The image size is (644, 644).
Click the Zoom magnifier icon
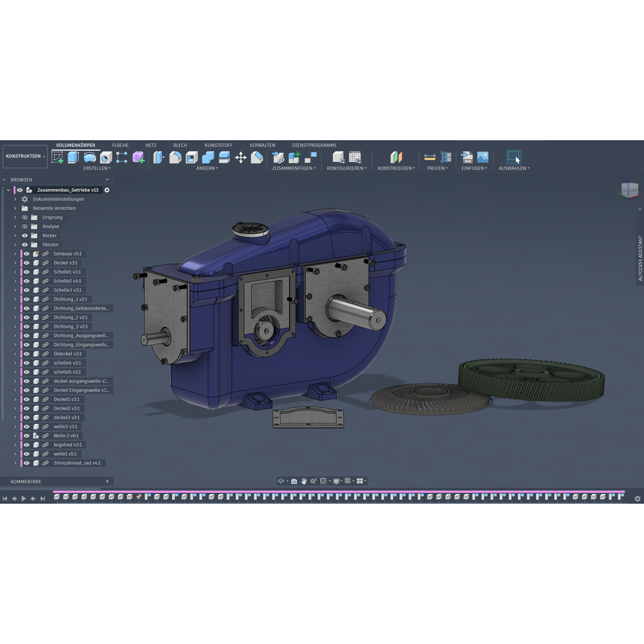click(313, 481)
